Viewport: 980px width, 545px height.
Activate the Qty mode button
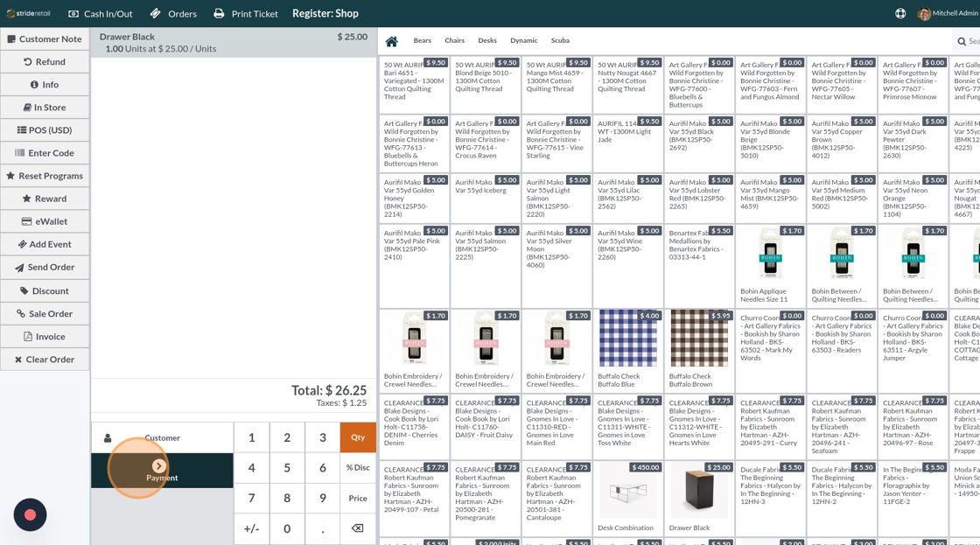point(358,437)
